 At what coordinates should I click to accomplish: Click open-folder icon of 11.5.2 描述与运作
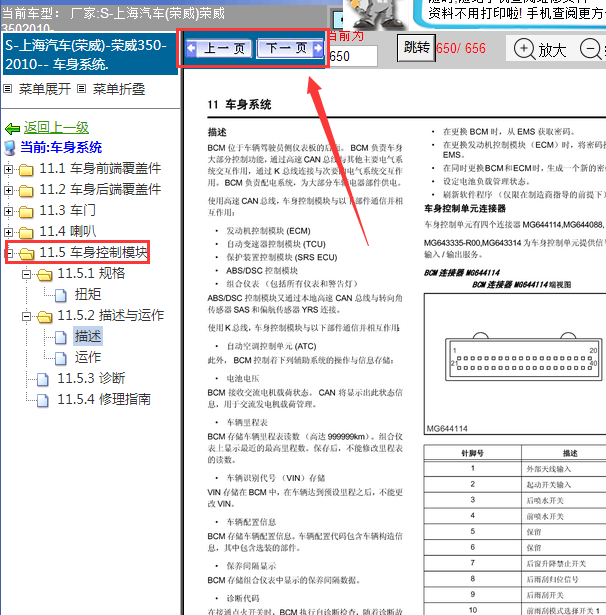(44, 317)
